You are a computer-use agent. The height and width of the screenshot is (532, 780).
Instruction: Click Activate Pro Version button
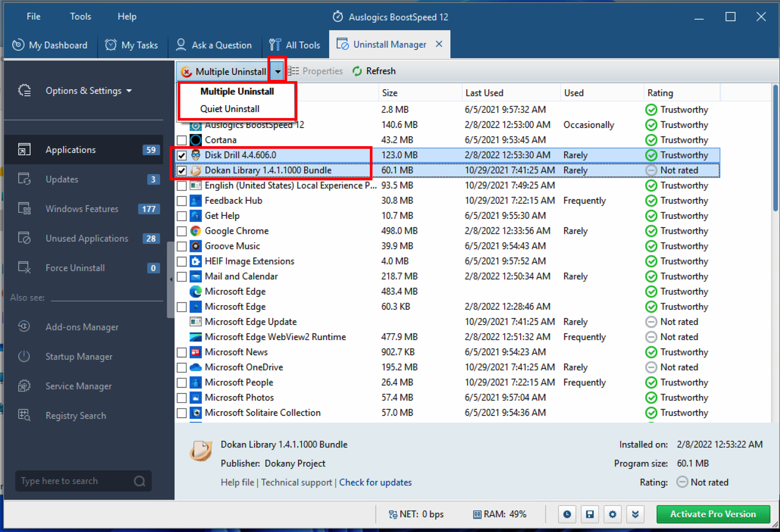pos(713,514)
